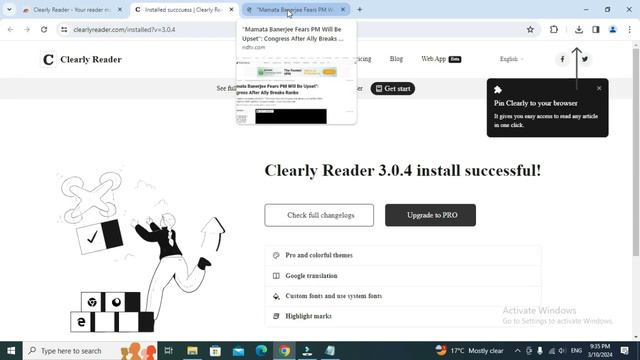The height and width of the screenshot is (360, 640).
Task: Open the Chrome three-dot menu
Action: (630, 29)
